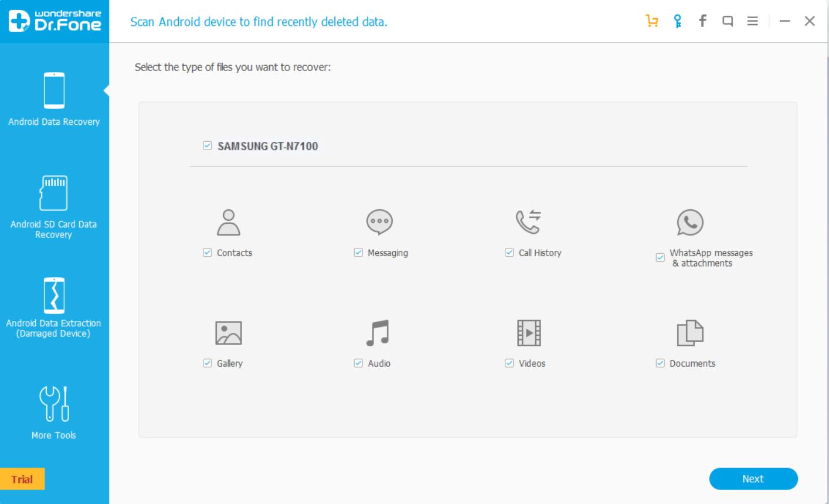Click the 'Scan Android device' header text

point(259,22)
